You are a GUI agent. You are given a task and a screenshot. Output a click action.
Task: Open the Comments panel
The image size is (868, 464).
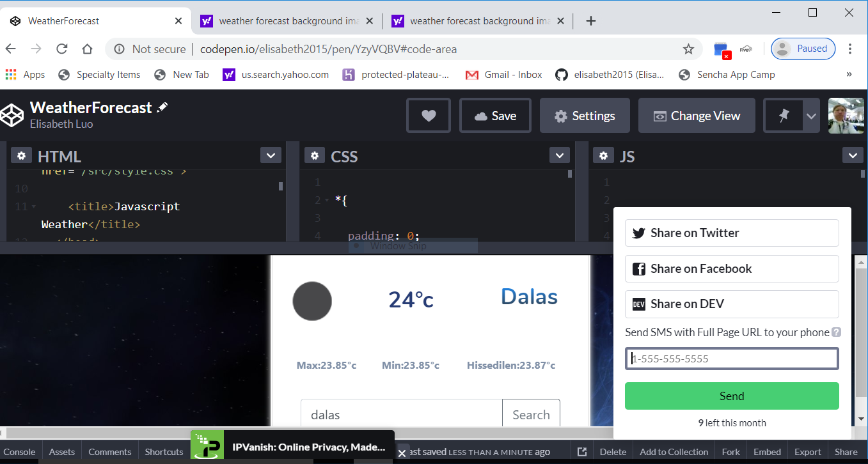(110, 452)
